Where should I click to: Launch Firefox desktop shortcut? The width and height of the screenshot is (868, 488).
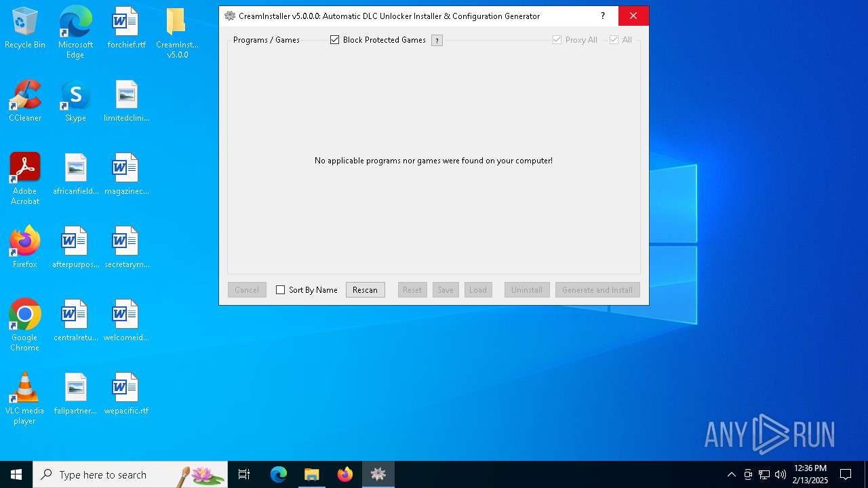[x=25, y=248]
